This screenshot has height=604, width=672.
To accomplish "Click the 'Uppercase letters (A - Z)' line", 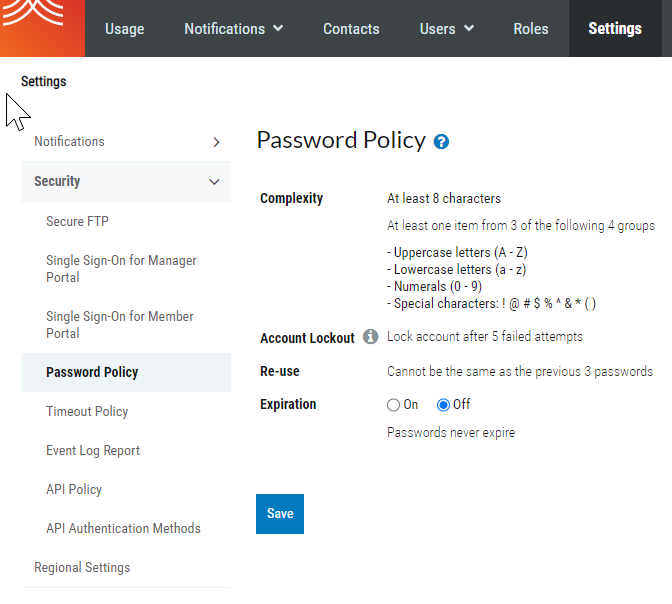I will coord(457,252).
